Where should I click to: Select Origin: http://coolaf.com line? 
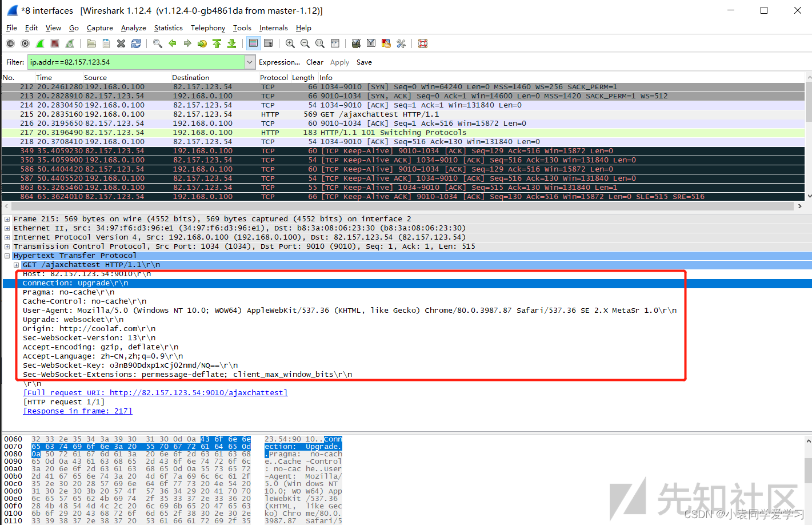89,329
